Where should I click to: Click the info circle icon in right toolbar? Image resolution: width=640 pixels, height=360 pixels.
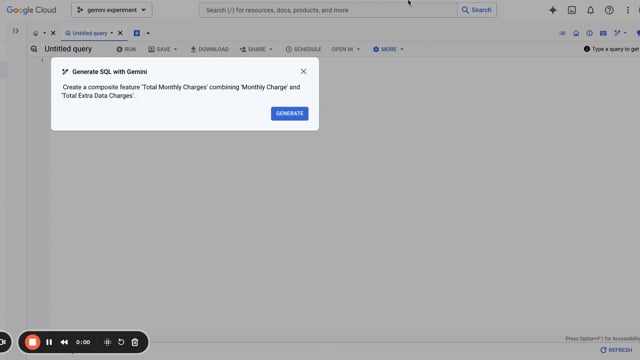(x=589, y=33)
